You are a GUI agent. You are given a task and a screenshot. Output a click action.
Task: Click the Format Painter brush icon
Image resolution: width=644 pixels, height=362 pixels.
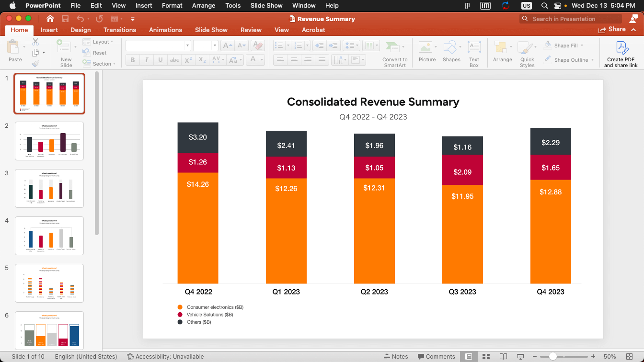point(35,64)
